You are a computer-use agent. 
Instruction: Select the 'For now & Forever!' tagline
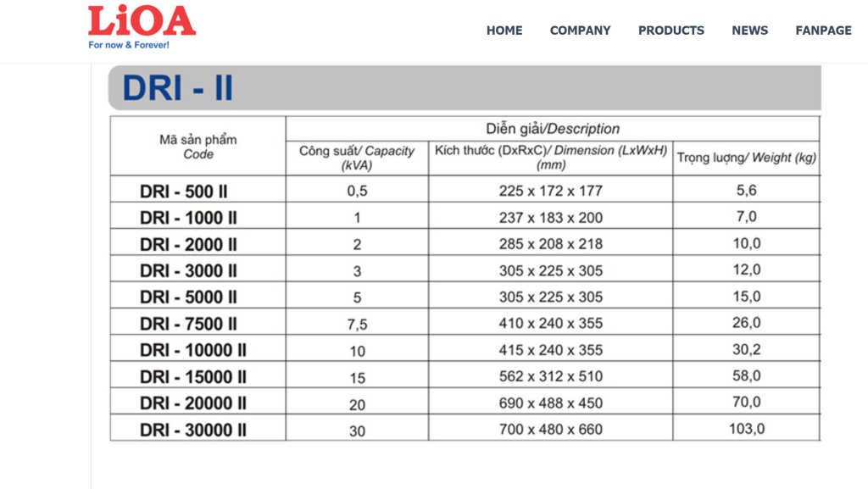pos(129,42)
